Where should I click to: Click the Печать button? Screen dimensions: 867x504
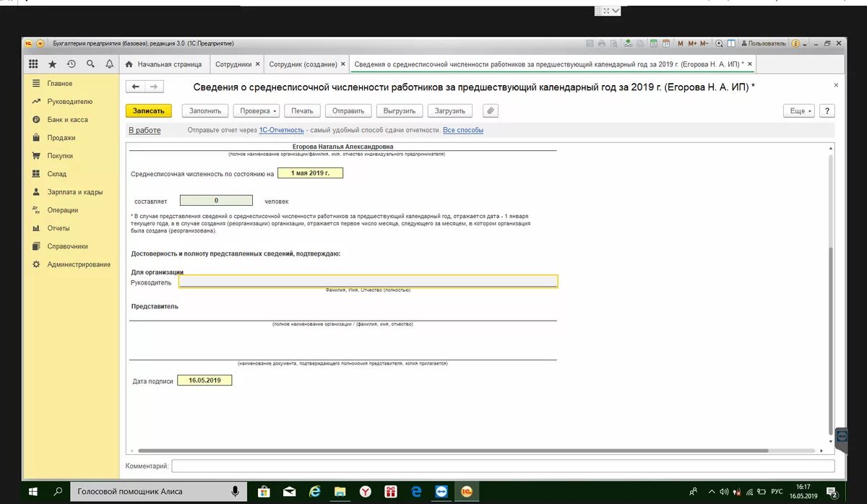click(x=302, y=111)
